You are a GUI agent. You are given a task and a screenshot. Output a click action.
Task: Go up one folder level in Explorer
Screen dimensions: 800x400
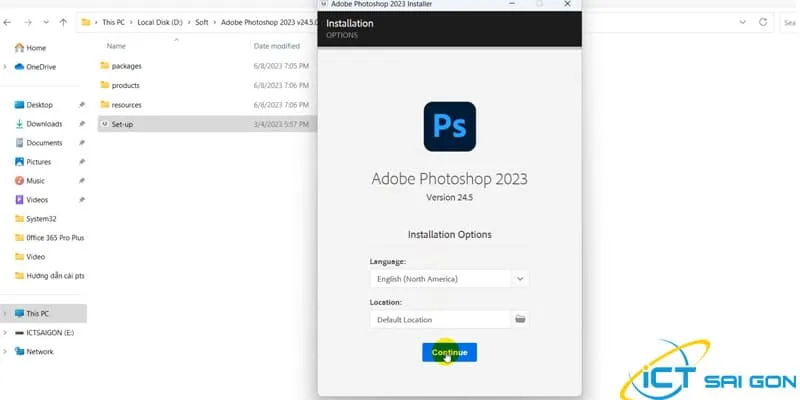tap(63, 22)
